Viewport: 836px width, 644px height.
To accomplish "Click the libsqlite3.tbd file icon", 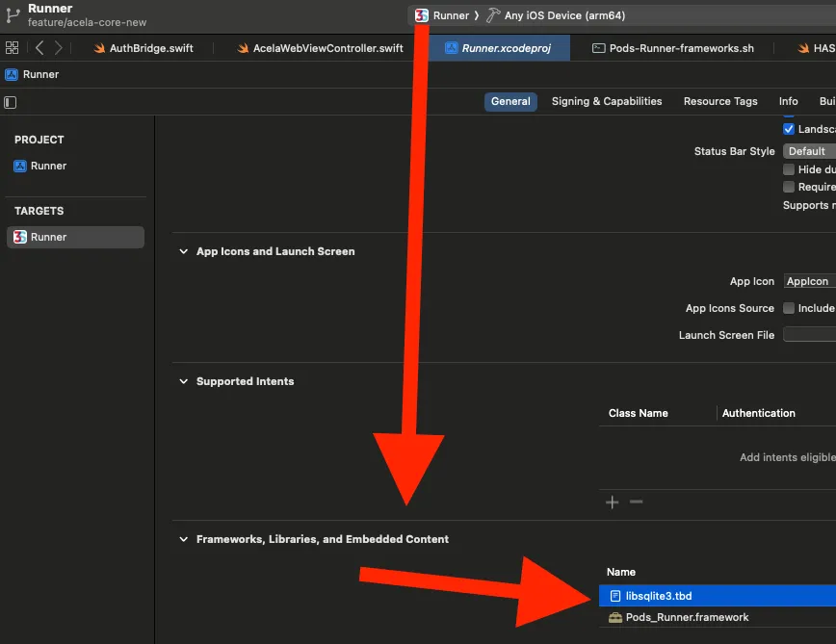I will [x=615, y=596].
